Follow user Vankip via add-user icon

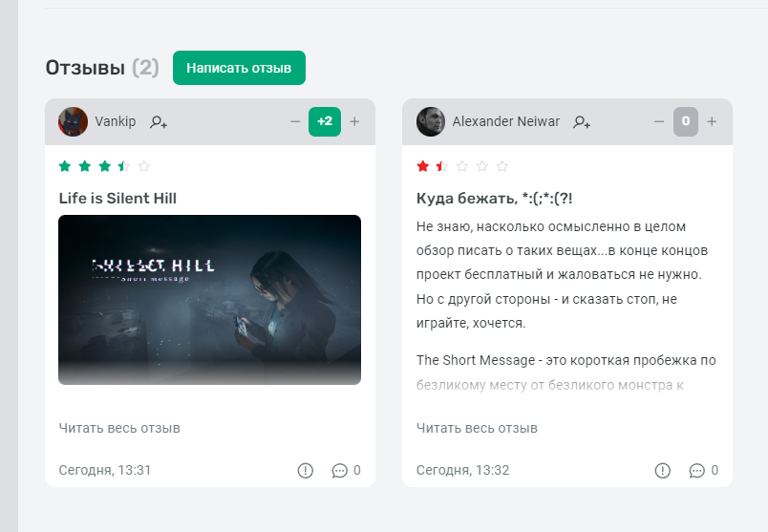coord(159,121)
